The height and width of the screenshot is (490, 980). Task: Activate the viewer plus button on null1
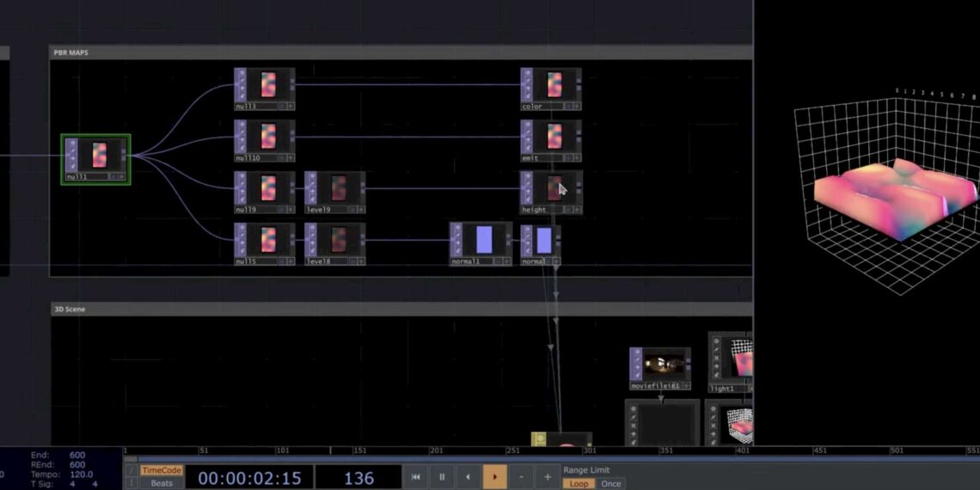pos(122,177)
